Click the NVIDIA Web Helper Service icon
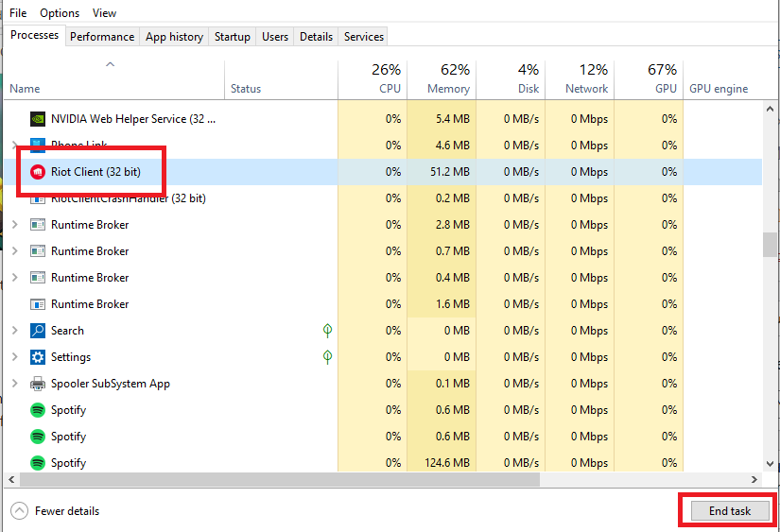 38,119
